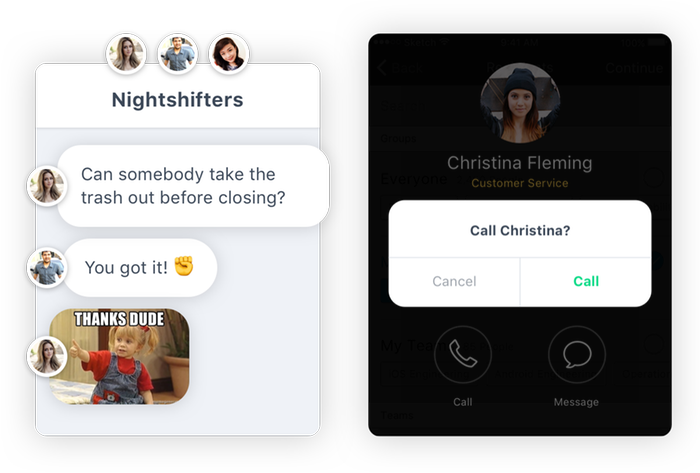
Task: Select the dark-haired girl avatar above Nightshifters
Action: pos(229,54)
